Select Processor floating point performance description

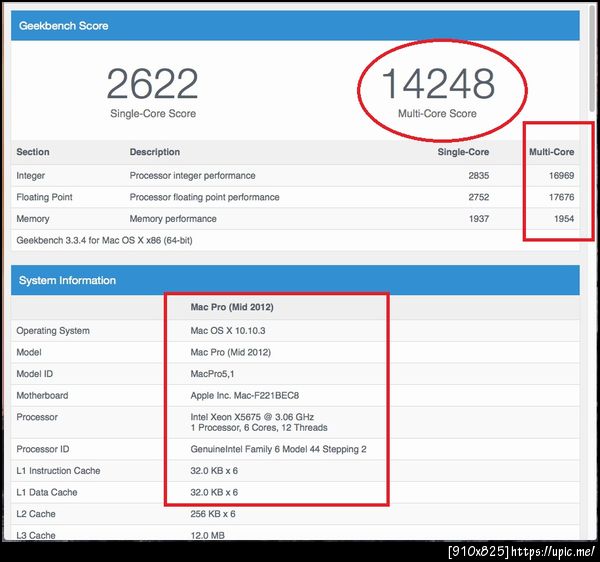[204, 197]
